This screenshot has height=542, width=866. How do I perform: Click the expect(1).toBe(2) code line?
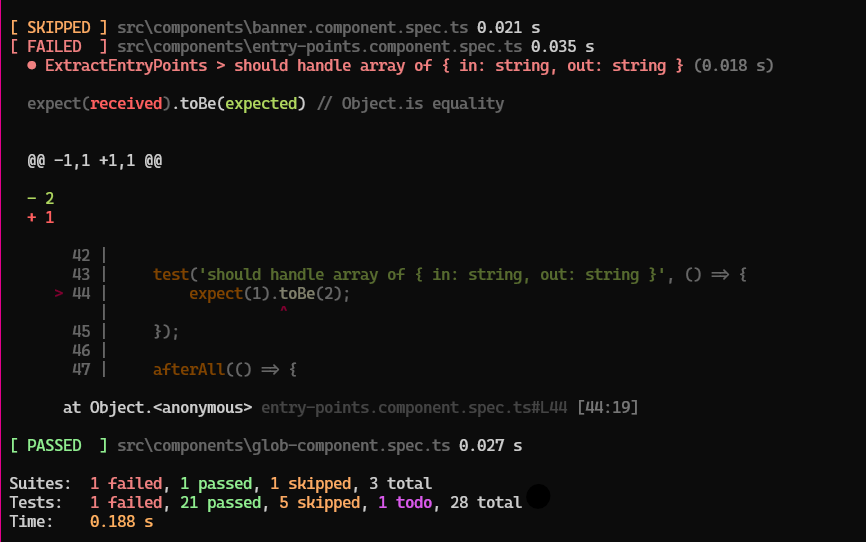(270, 294)
